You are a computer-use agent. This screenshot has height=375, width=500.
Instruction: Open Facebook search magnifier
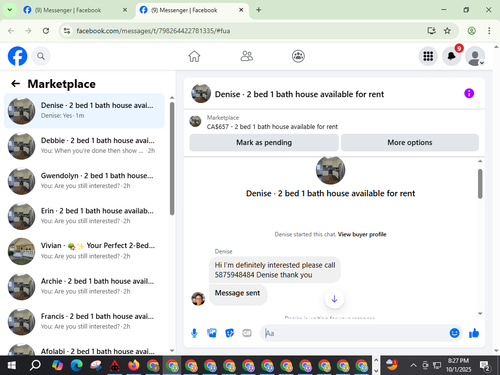pos(41,56)
